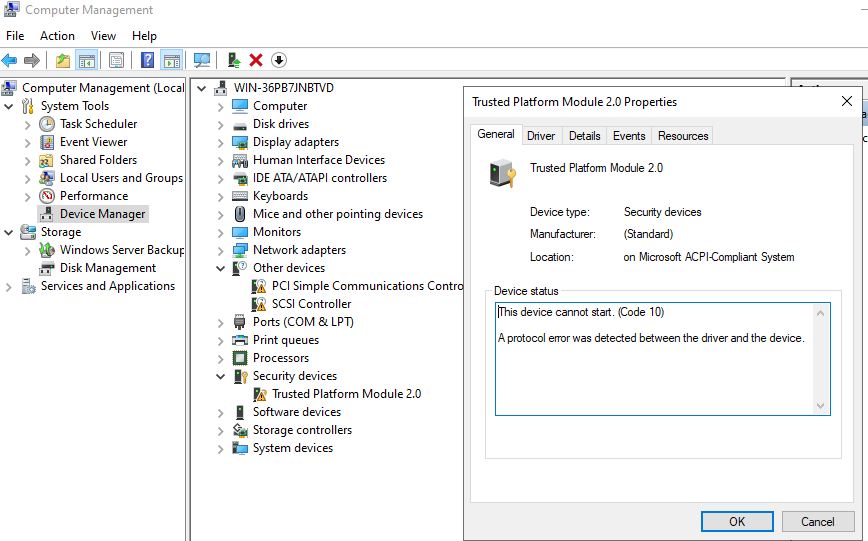Click the blue Help toolbar icon
The width and height of the screenshot is (868, 541).
point(148,60)
